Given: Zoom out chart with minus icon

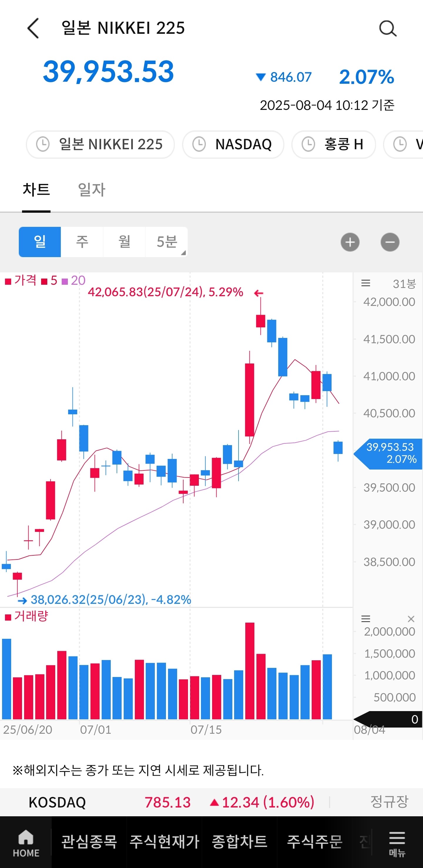Looking at the screenshot, I should 390,242.
